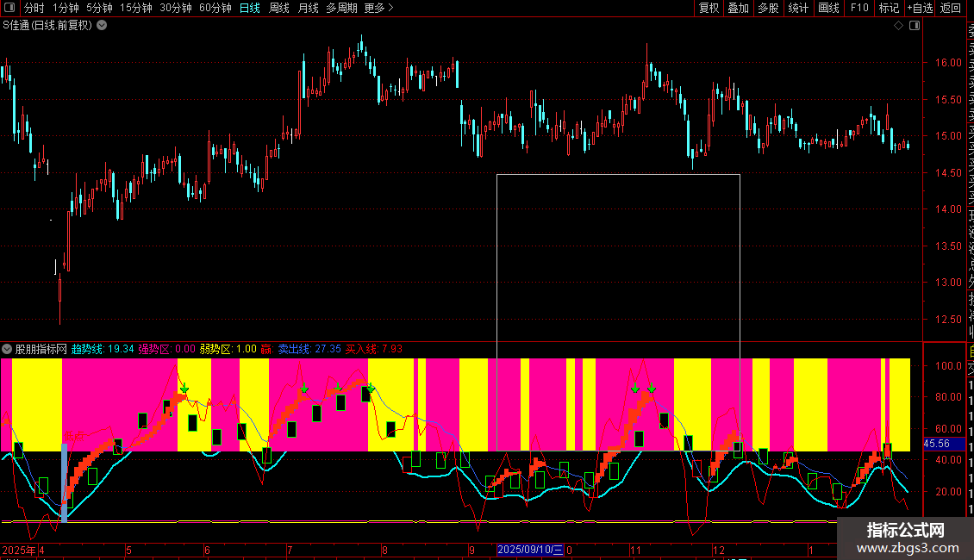This screenshot has height=560, width=974.
Task: Click the 返回 back button
Action: click(951, 8)
